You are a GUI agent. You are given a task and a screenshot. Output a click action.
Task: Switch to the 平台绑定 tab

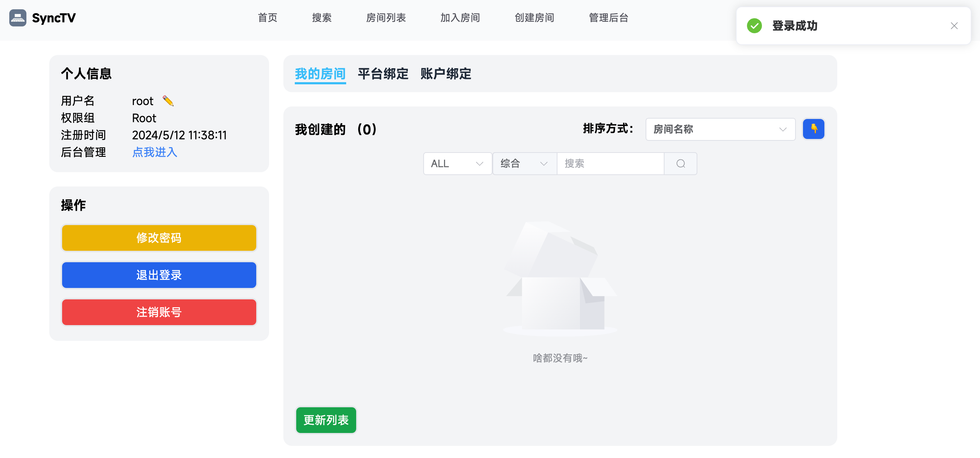click(x=383, y=74)
